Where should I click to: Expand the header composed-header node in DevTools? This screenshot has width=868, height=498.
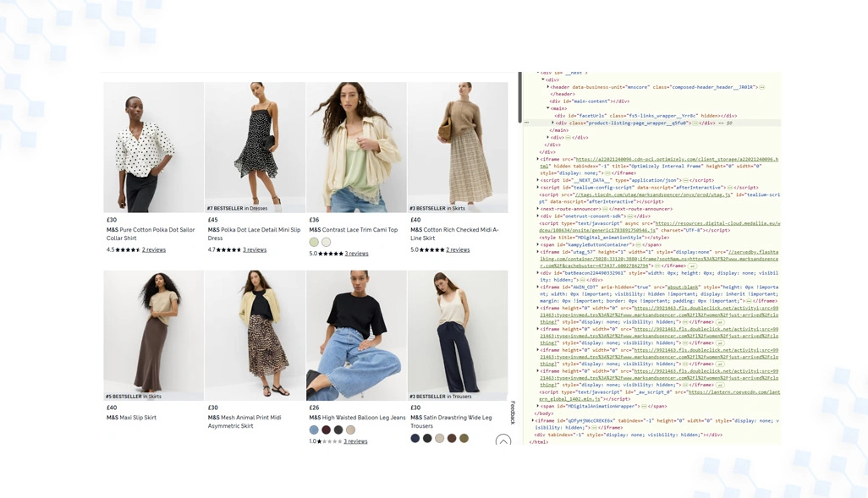click(x=548, y=87)
